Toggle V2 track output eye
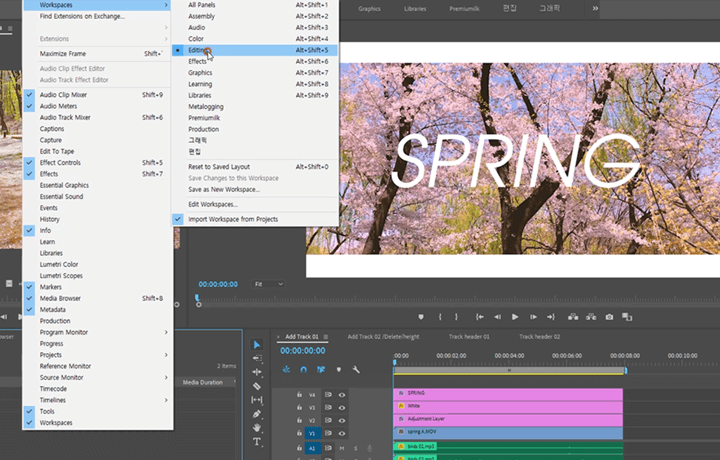 [342, 421]
